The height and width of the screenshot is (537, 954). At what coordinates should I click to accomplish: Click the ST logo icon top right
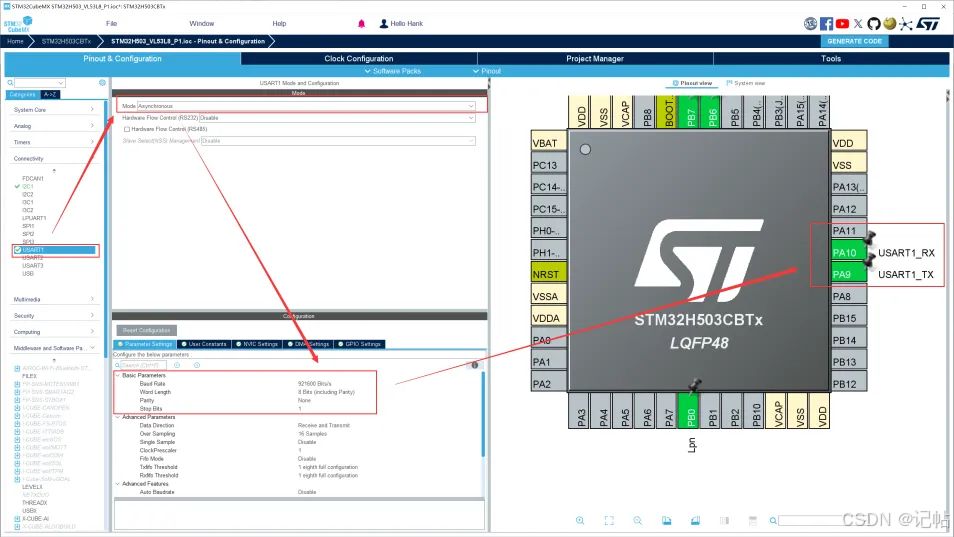coord(928,23)
